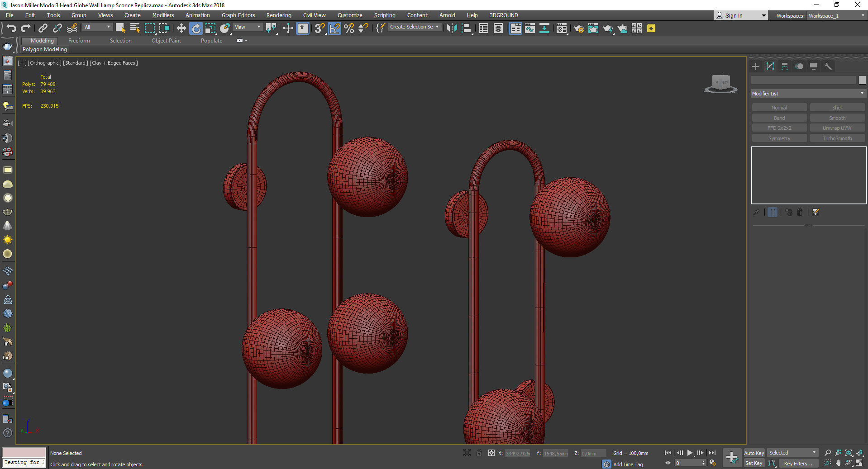868x469 pixels.
Task: Open Select by Name list icon
Action: pos(135,28)
